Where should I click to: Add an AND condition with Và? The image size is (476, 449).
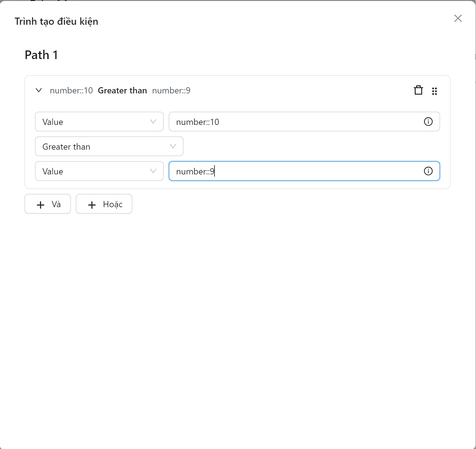(x=47, y=204)
